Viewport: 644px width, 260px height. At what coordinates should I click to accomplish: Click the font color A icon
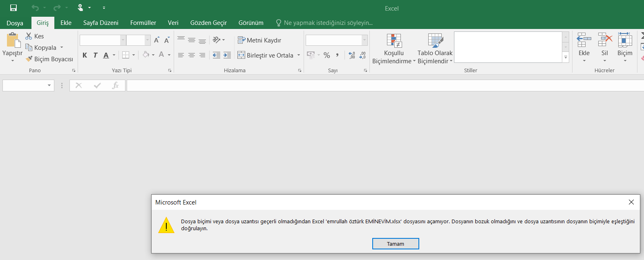coord(161,55)
